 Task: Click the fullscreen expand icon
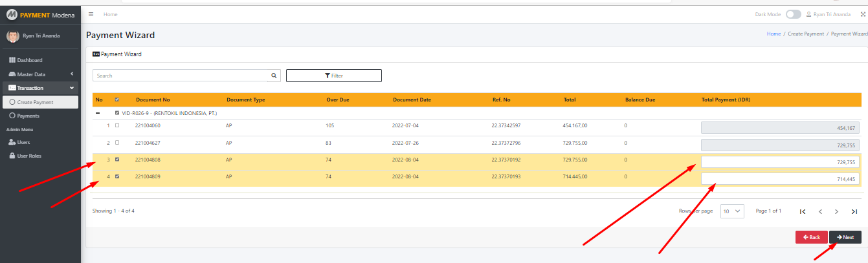point(863,14)
